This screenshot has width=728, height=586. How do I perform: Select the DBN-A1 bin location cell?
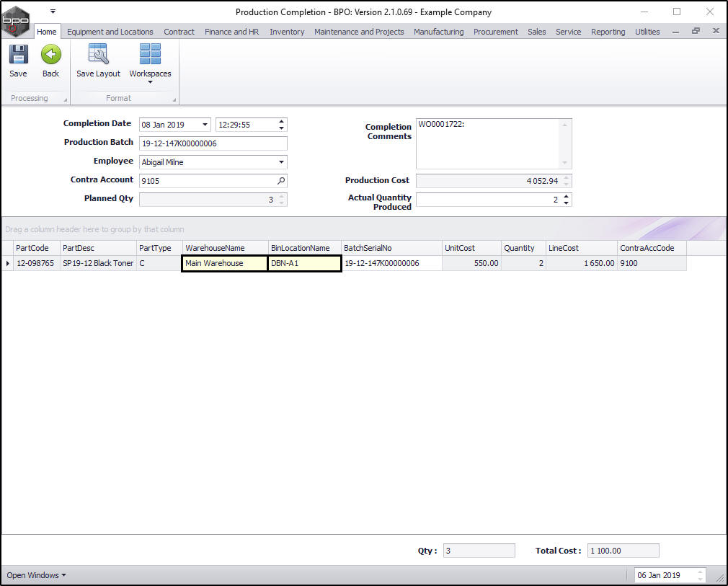point(305,263)
